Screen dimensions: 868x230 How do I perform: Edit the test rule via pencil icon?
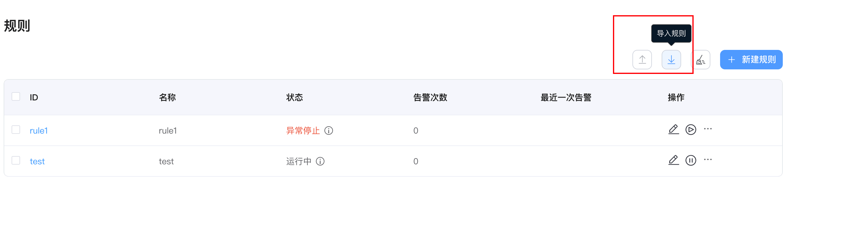673,160
